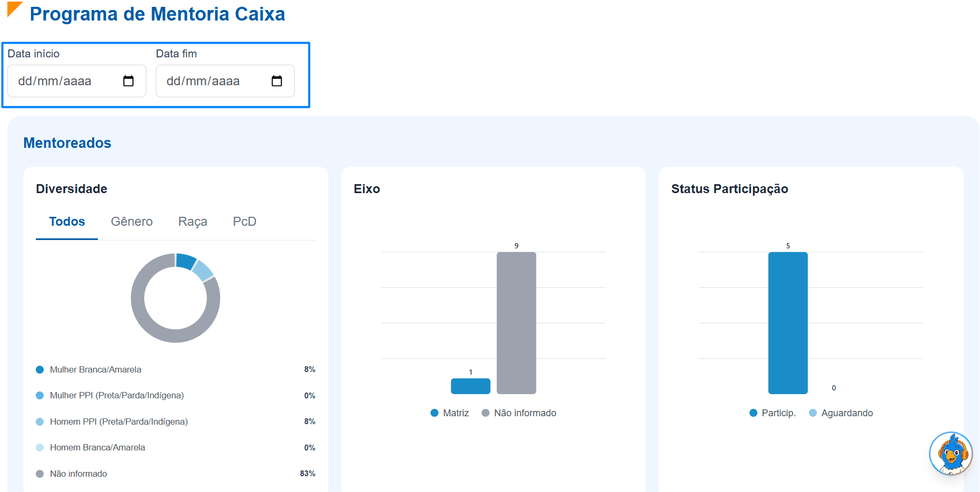The height and width of the screenshot is (492, 980).
Task: Switch to the Gênero tab
Action: tap(132, 222)
